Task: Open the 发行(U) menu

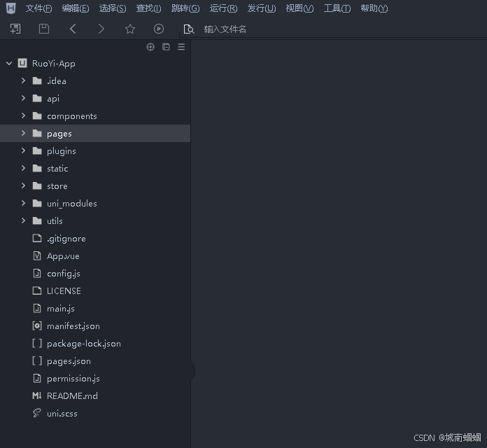Action: click(262, 8)
